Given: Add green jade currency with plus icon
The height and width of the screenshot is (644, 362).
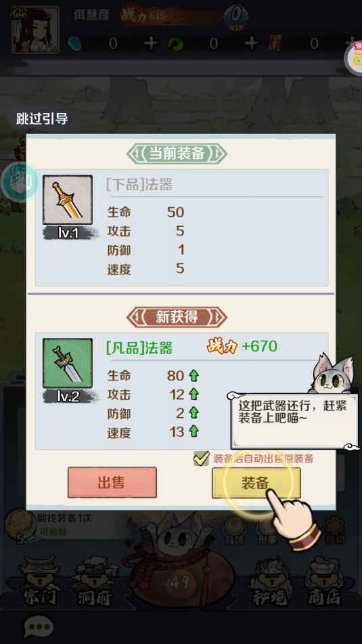Looking at the screenshot, I should [252, 43].
